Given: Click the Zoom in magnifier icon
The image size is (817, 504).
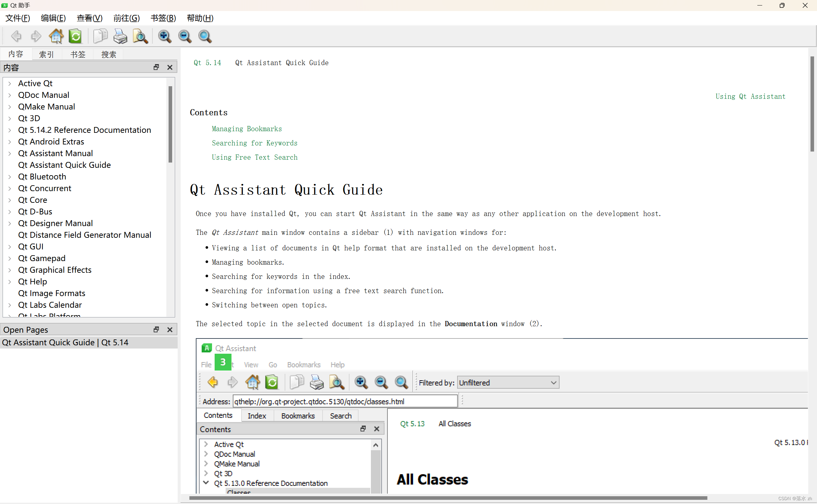Looking at the screenshot, I should (164, 36).
